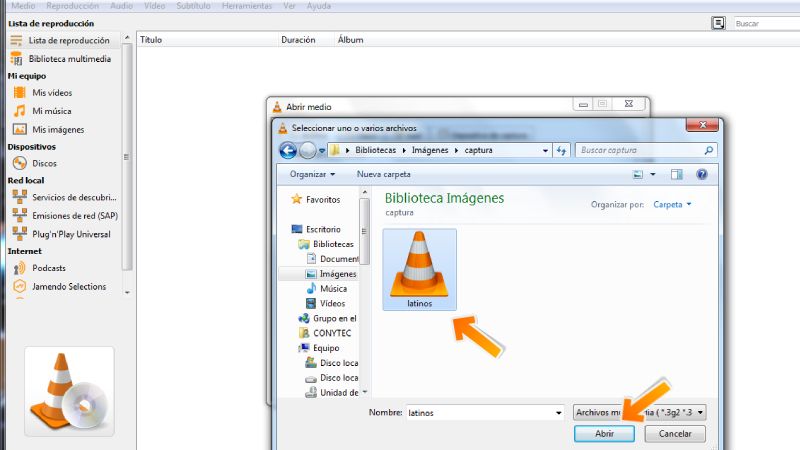This screenshot has width=800, height=450.
Task: Sort playlist by Álbum column
Action: pyautogui.click(x=351, y=40)
